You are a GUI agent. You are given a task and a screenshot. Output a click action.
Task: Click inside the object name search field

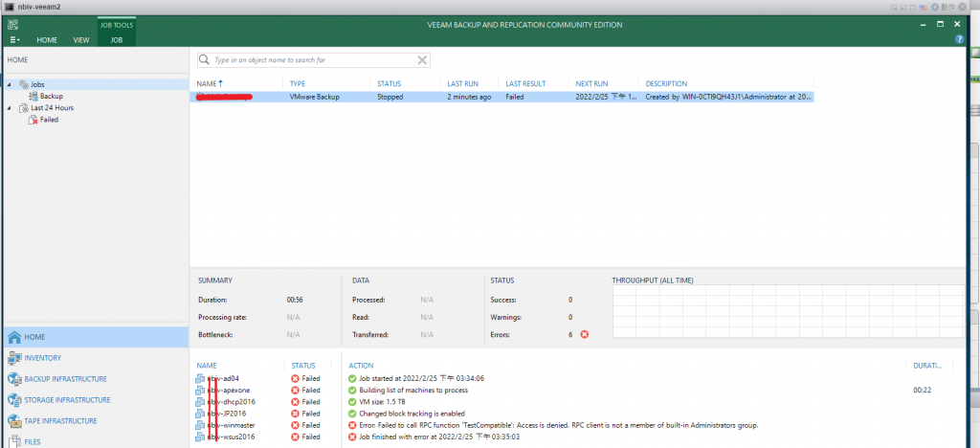coord(314,60)
